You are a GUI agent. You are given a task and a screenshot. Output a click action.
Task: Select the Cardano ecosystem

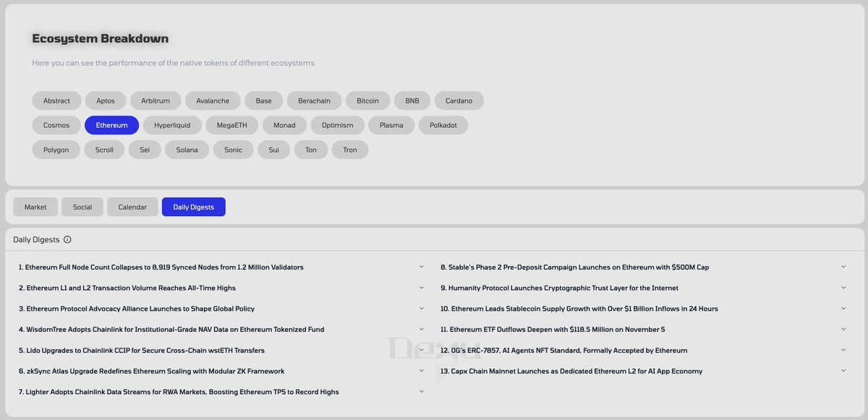(x=459, y=100)
